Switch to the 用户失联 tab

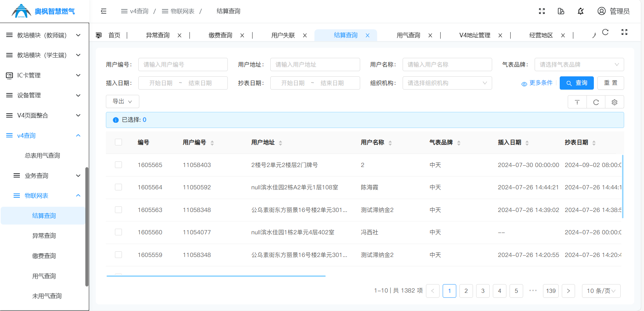pos(283,35)
